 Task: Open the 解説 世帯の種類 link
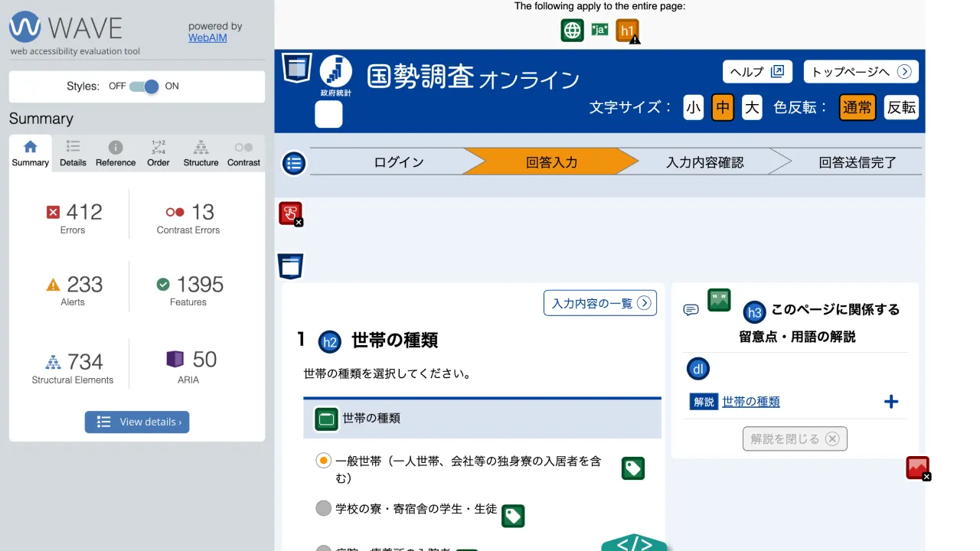tap(751, 401)
